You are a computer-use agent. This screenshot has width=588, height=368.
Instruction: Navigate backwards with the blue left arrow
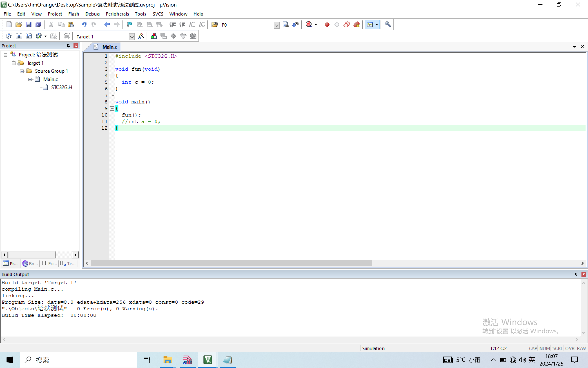[x=107, y=25]
